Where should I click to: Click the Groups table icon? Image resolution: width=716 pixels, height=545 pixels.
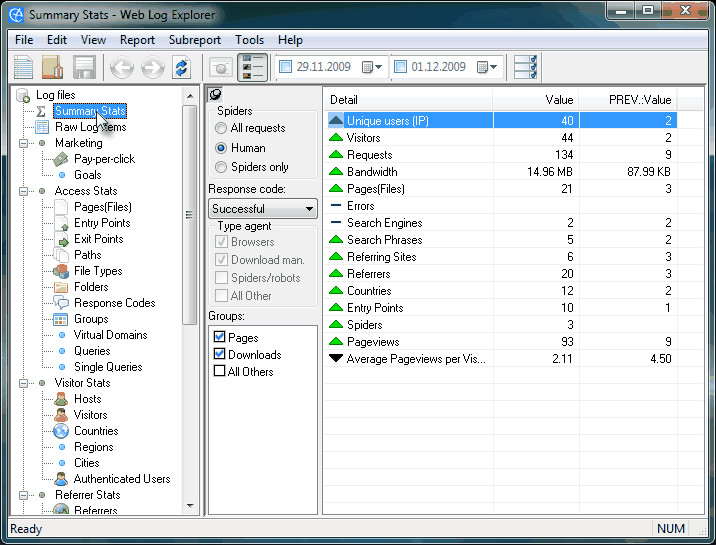[60, 319]
